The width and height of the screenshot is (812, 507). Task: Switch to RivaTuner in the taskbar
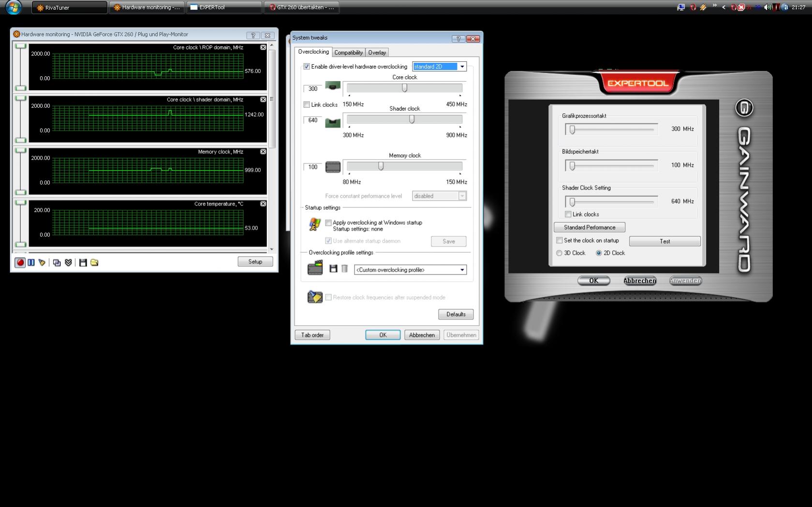tap(70, 7)
